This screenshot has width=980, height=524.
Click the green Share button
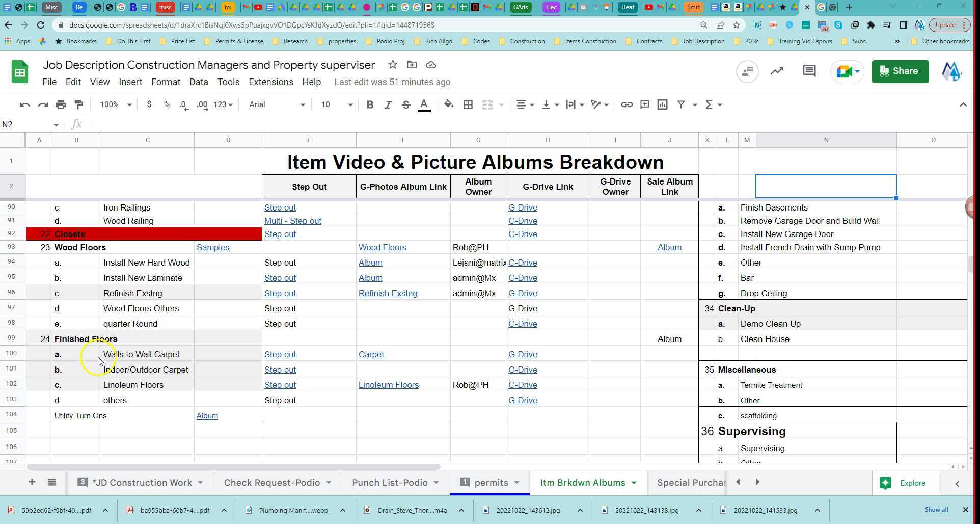(x=900, y=71)
